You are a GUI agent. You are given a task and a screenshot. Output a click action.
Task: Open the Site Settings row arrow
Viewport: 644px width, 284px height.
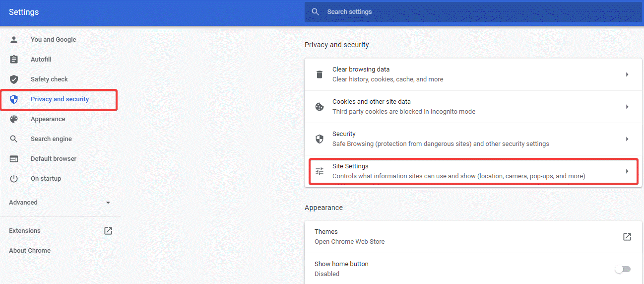(x=627, y=171)
